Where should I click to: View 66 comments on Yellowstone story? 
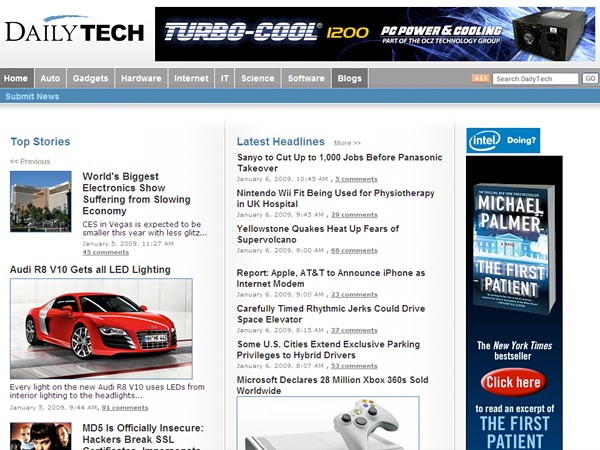click(354, 251)
